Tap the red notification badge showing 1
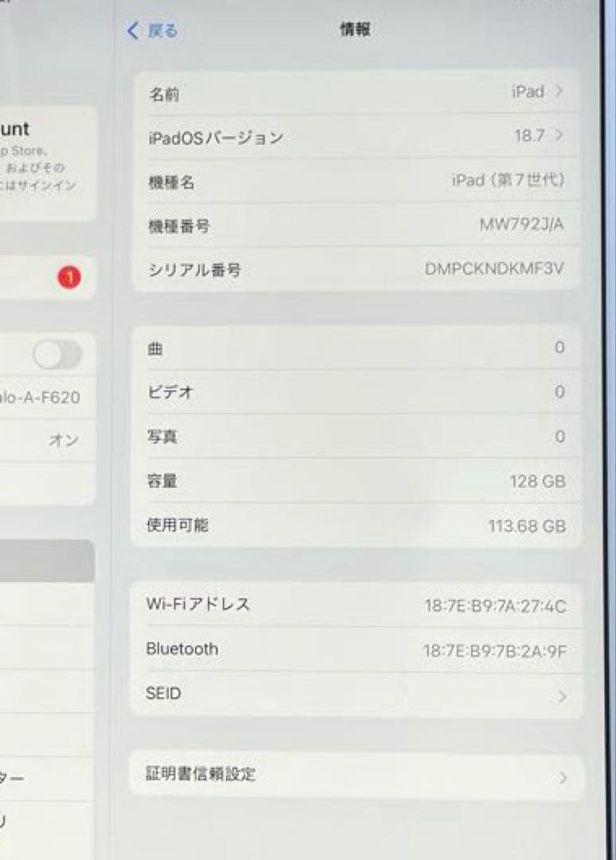616x860 pixels. pos(69,278)
